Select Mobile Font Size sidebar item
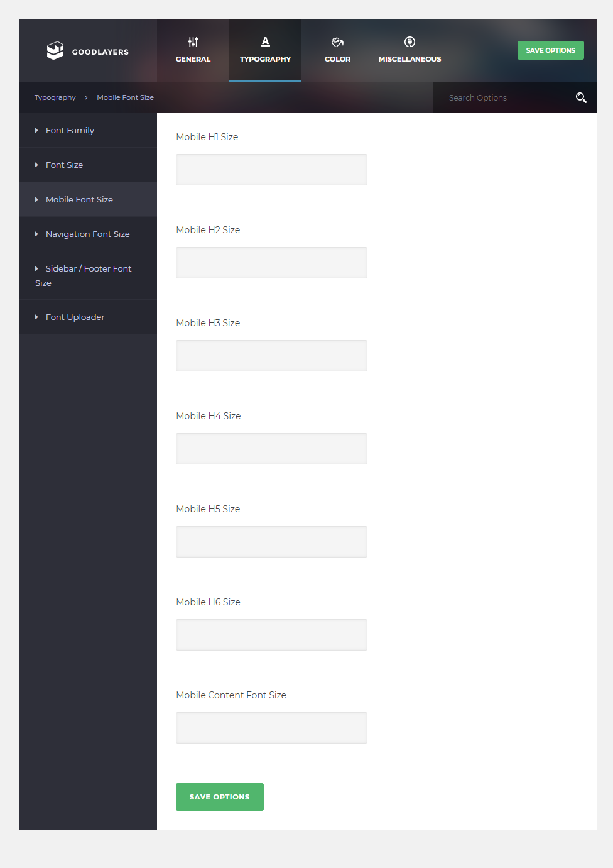This screenshot has height=868, width=613. [79, 200]
